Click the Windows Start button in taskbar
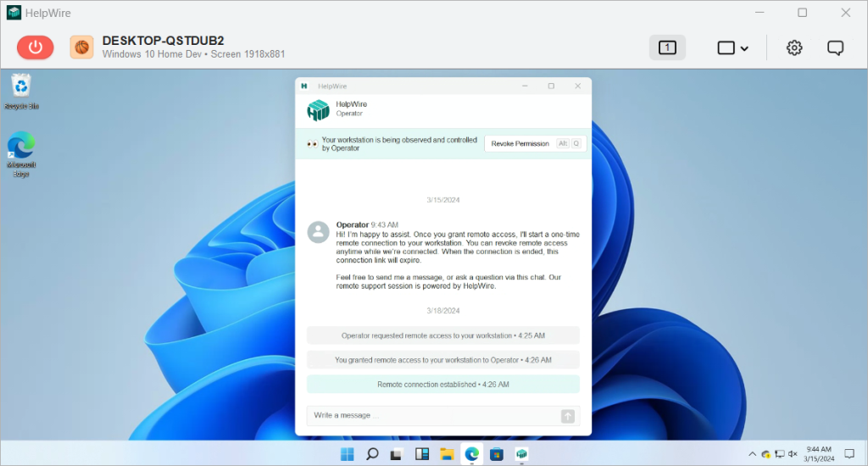Screen dimensions: 868x466 click(x=347, y=454)
